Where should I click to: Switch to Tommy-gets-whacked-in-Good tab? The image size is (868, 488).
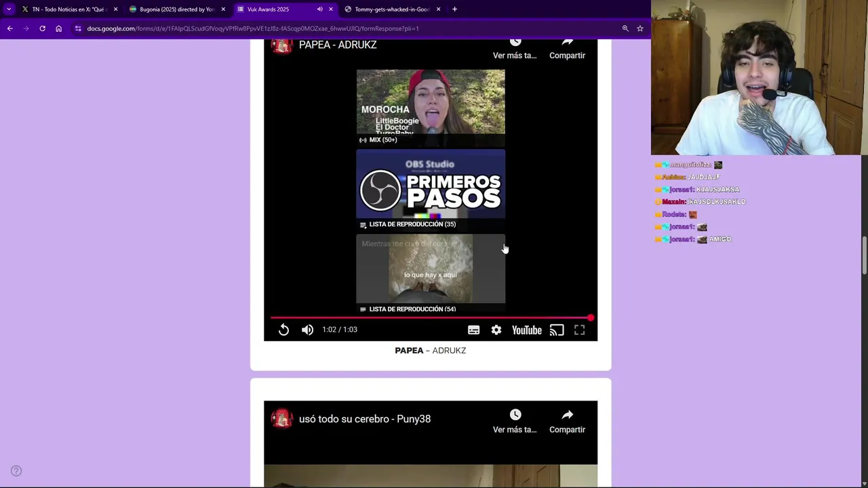tap(392, 9)
